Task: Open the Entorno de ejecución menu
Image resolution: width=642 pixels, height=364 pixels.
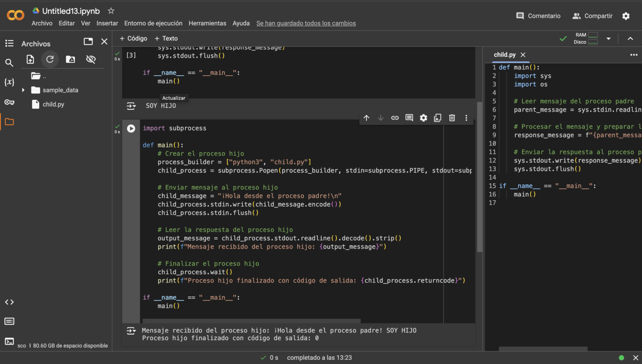Action: coord(153,23)
